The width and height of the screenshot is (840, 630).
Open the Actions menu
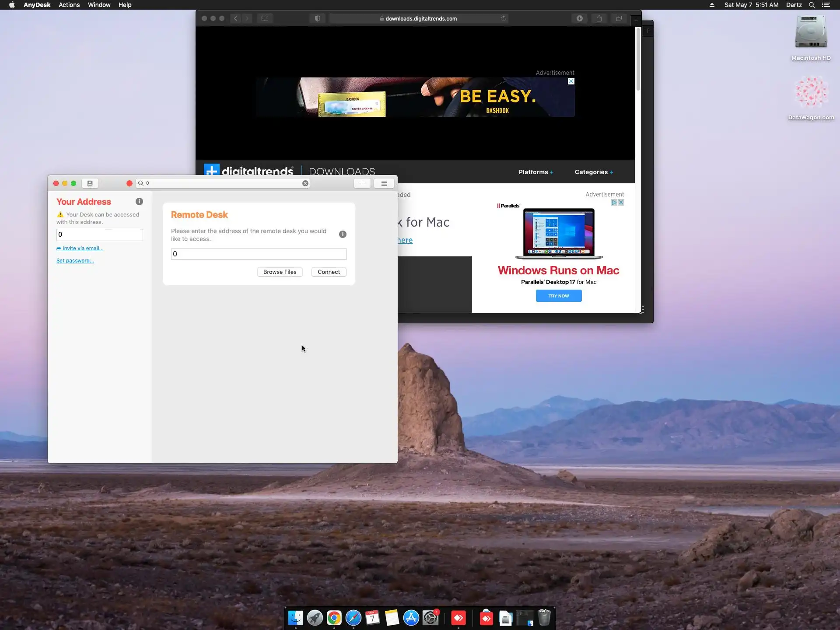click(69, 5)
